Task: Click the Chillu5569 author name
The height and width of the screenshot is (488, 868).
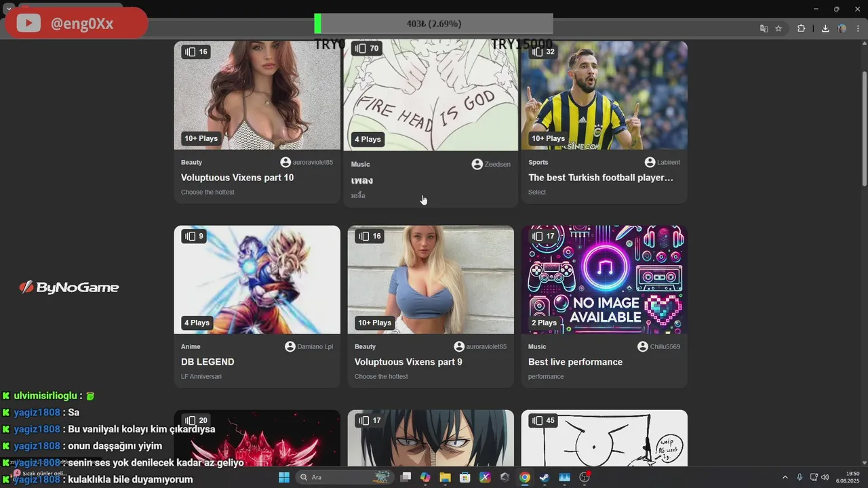Action: click(665, 347)
